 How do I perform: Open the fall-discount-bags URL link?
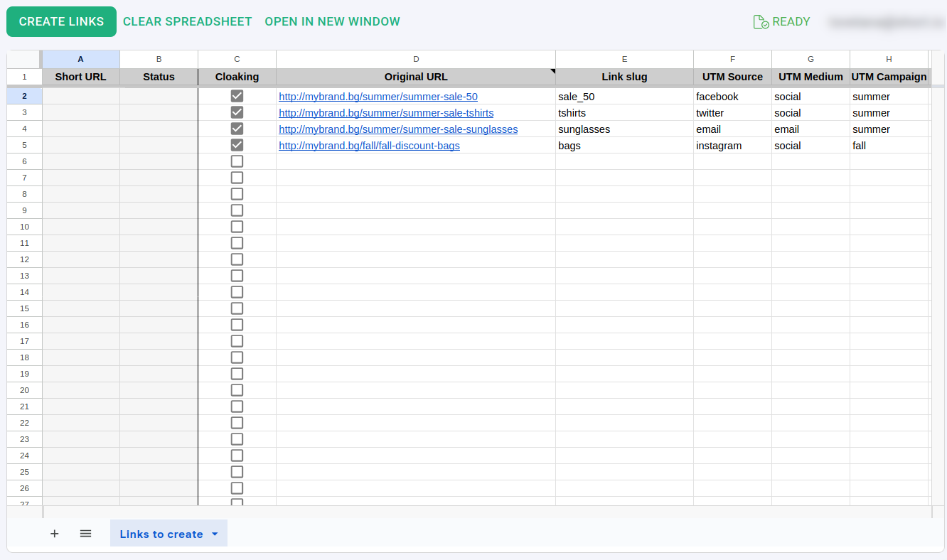pos(369,146)
